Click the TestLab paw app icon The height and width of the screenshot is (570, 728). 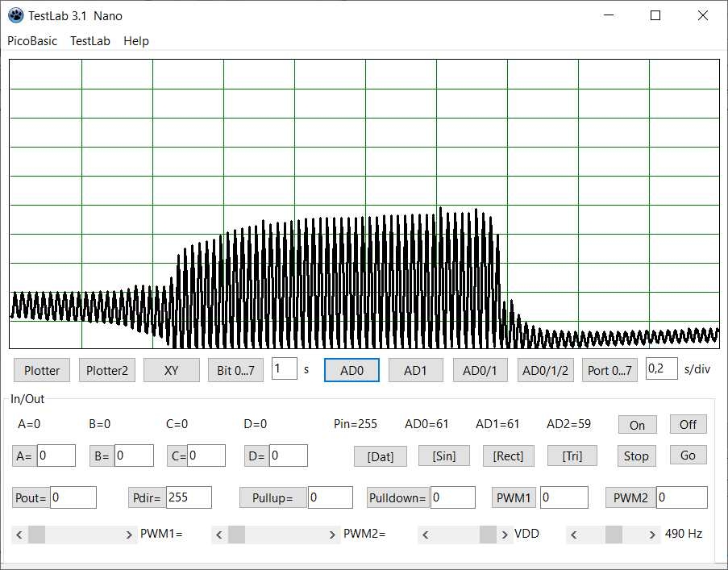click(15, 15)
